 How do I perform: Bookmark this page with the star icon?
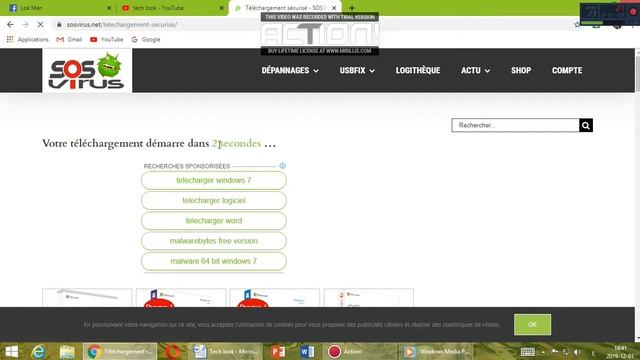point(576,25)
